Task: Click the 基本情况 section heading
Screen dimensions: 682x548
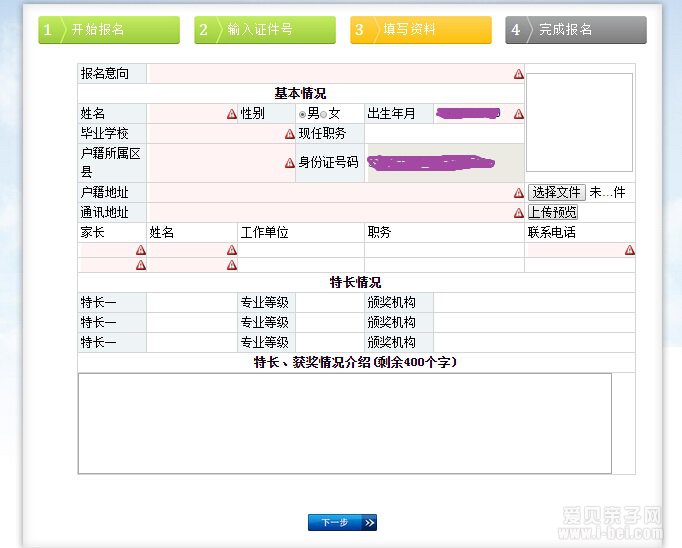Action: pos(300,94)
